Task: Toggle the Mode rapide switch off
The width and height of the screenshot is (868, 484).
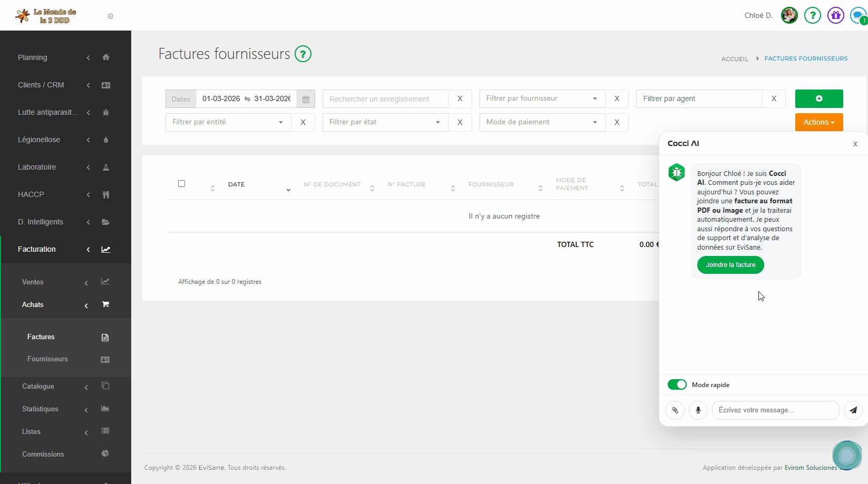Action: coord(677,384)
